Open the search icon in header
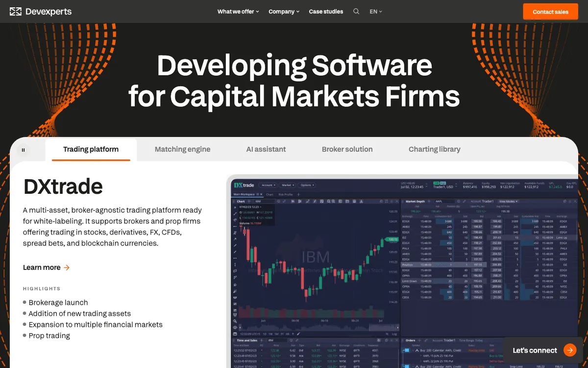 pyautogui.click(x=356, y=11)
